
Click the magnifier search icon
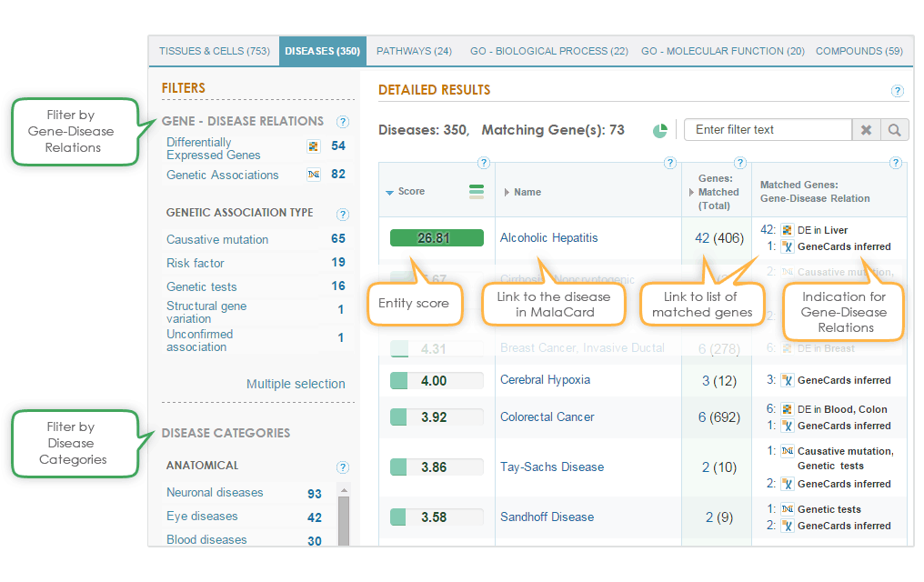click(x=895, y=130)
